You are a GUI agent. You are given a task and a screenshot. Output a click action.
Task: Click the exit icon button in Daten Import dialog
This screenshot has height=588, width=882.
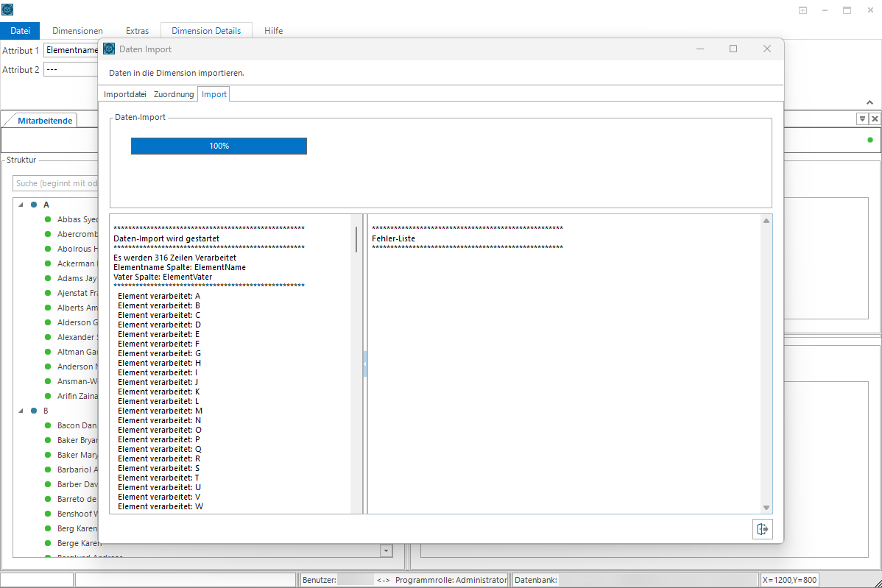pyautogui.click(x=762, y=529)
